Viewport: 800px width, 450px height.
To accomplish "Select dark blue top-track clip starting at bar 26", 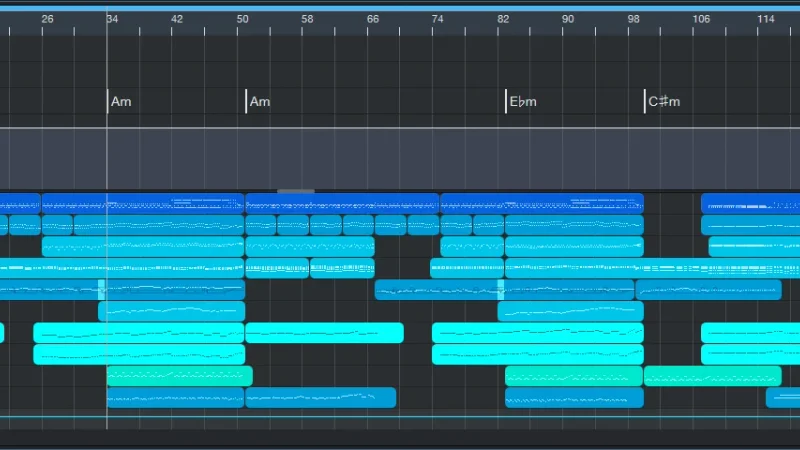I will point(143,203).
